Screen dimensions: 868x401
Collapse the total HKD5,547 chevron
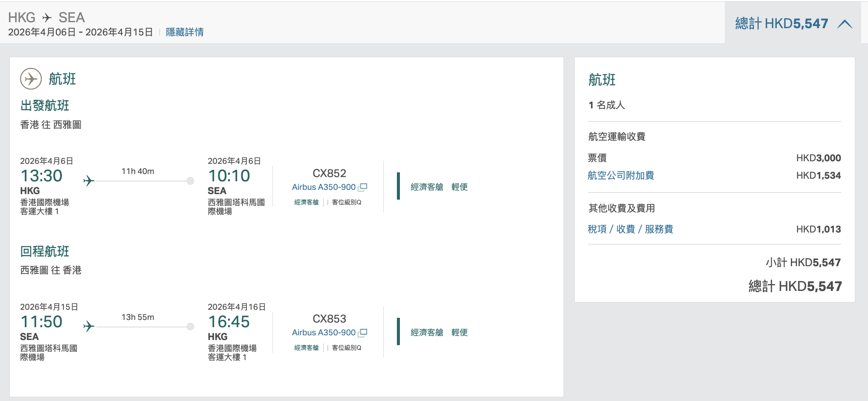(x=845, y=24)
